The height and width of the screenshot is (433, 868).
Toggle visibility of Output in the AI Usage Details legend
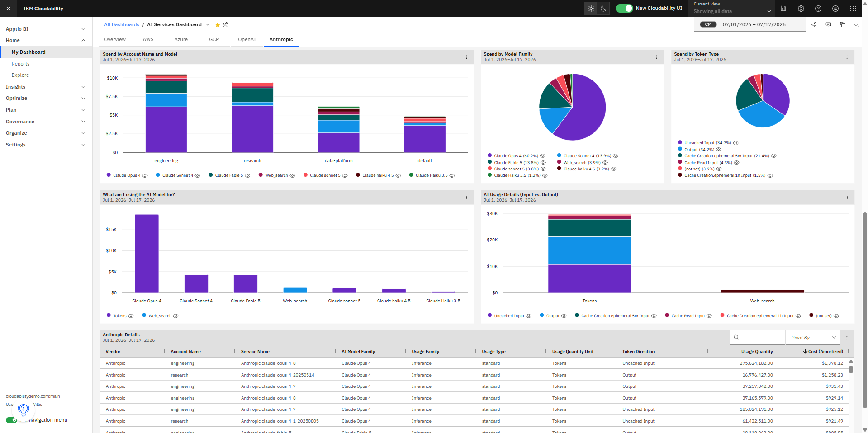(x=564, y=316)
